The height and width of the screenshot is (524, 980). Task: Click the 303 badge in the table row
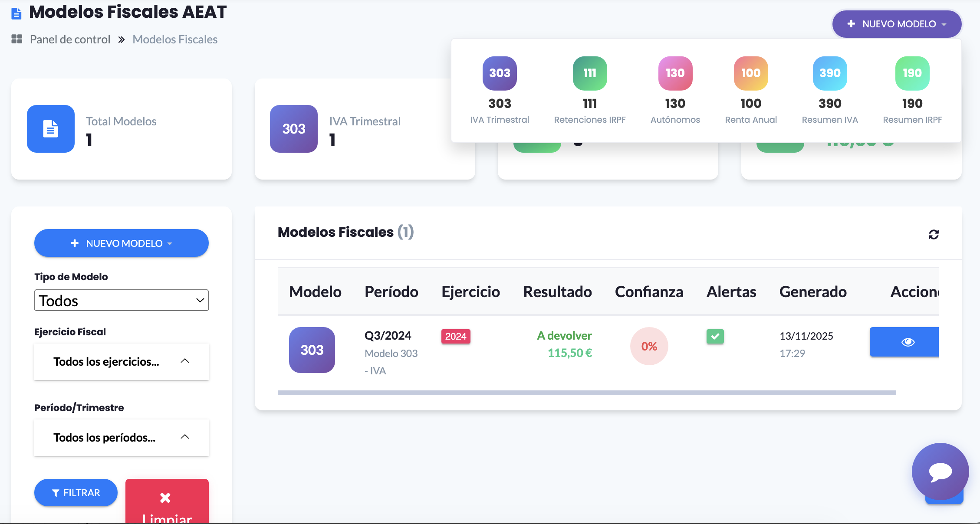click(312, 350)
